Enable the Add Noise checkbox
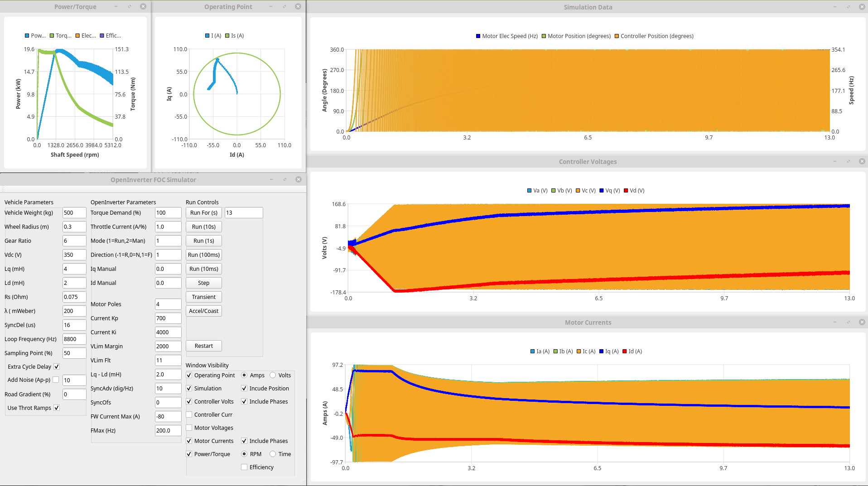Screen dimensions: 868x486 tap(56, 380)
